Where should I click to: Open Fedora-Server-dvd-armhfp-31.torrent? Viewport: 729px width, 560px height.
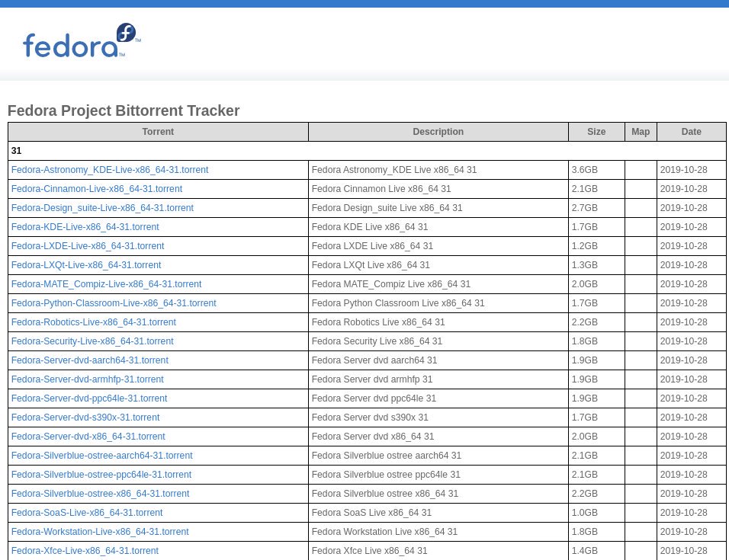(x=88, y=379)
